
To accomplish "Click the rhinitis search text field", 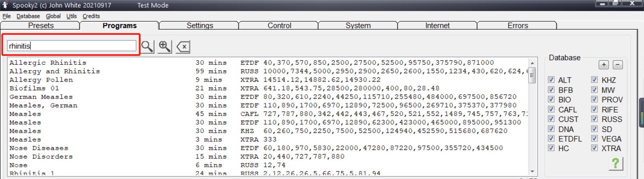I will point(71,46).
